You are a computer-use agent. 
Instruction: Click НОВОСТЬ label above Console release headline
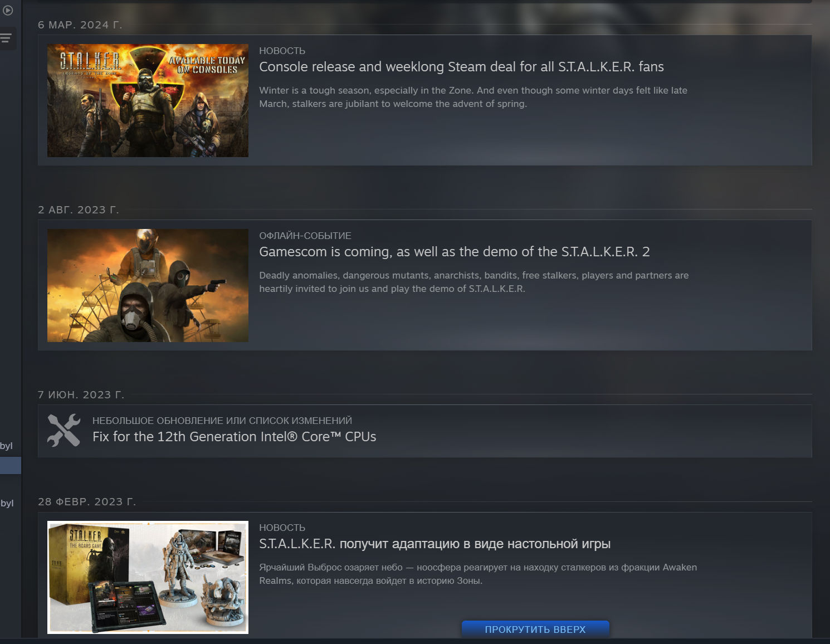coord(282,51)
